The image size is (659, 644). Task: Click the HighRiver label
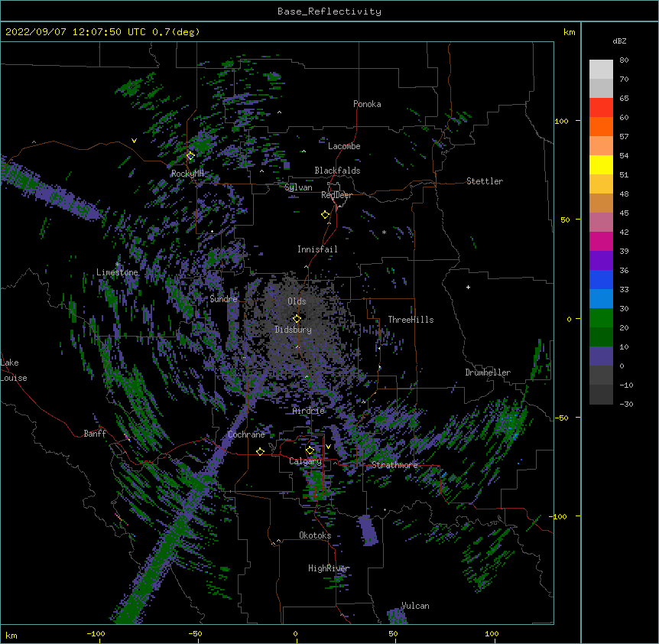tap(329, 568)
